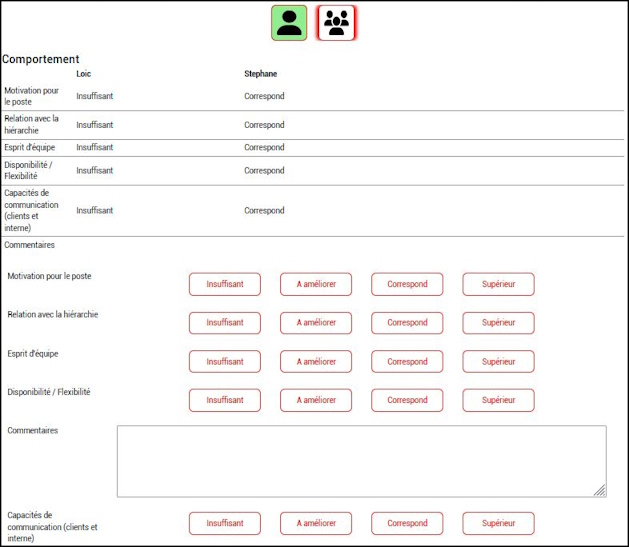
Task: Click Stephane's Correspond value for Relation avec la hiérarchie
Action: [264, 125]
